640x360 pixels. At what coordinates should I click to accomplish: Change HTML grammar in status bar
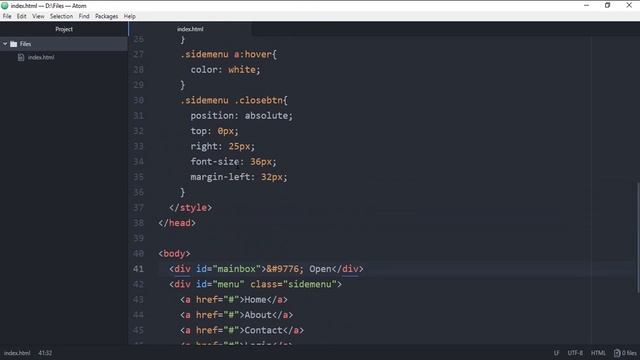(598, 353)
